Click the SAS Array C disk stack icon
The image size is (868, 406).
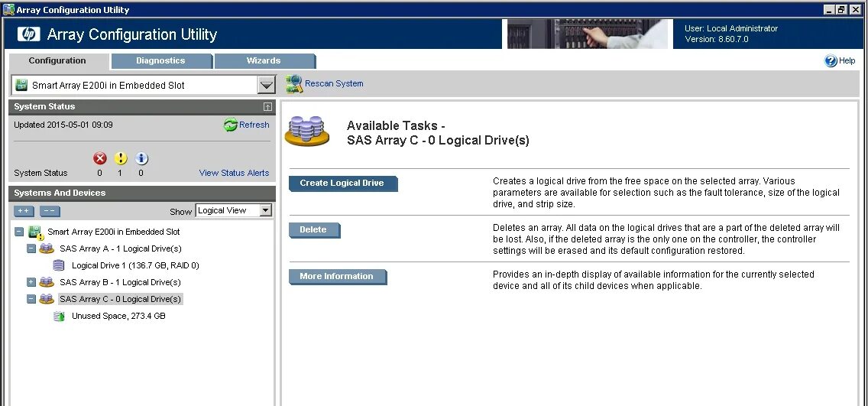pos(47,299)
